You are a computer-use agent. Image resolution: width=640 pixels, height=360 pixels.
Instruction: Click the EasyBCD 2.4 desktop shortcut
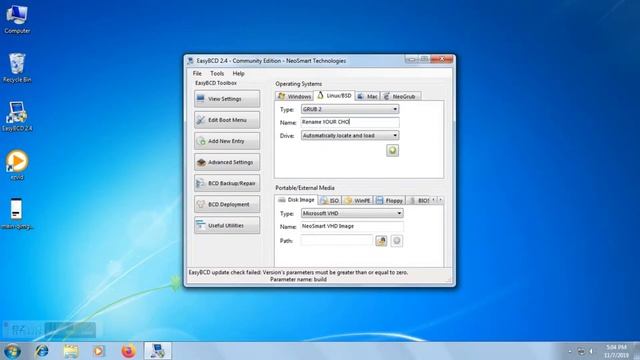click(x=17, y=117)
